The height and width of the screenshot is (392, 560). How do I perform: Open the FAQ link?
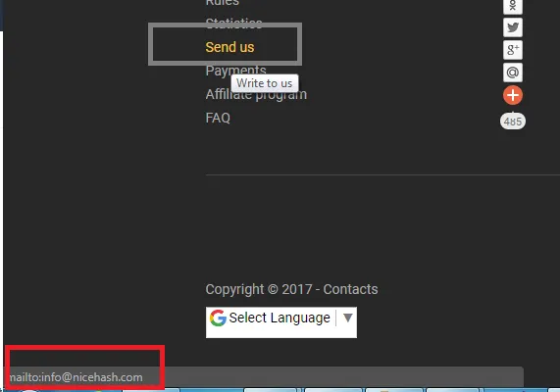[x=218, y=118]
